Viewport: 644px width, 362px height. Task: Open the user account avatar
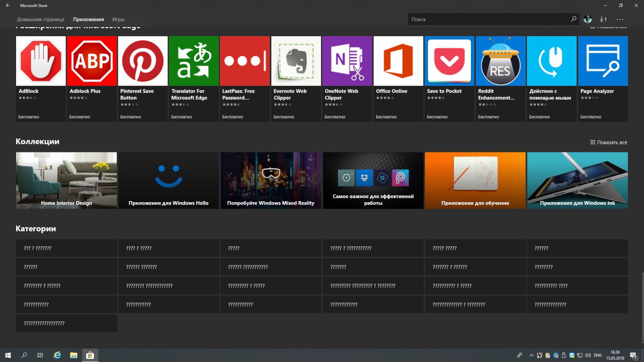(587, 19)
